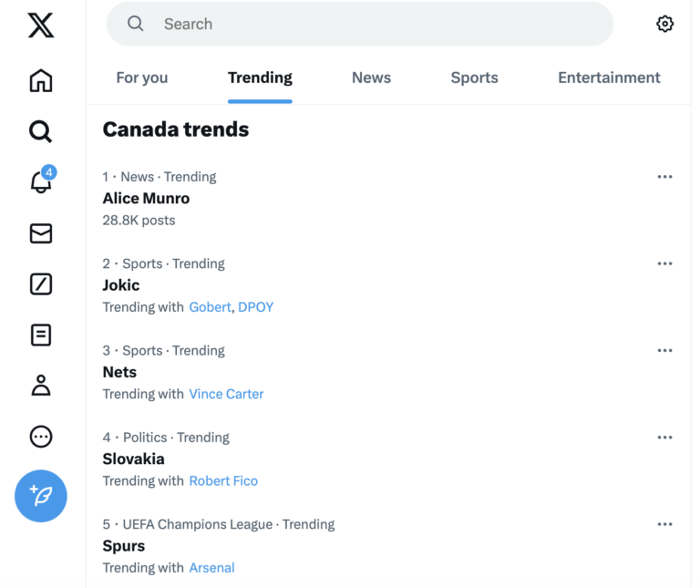This screenshot has width=700, height=588.
Task: Expand more options for Jokic trend
Action: [665, 263]
